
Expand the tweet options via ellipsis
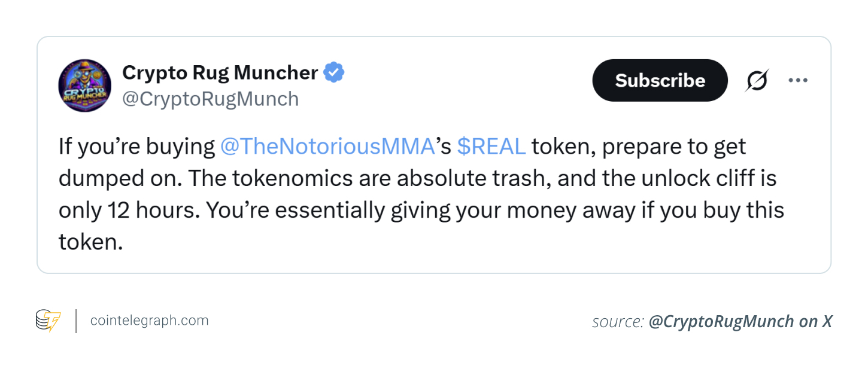pyautogui.click(x=798, y=80)
